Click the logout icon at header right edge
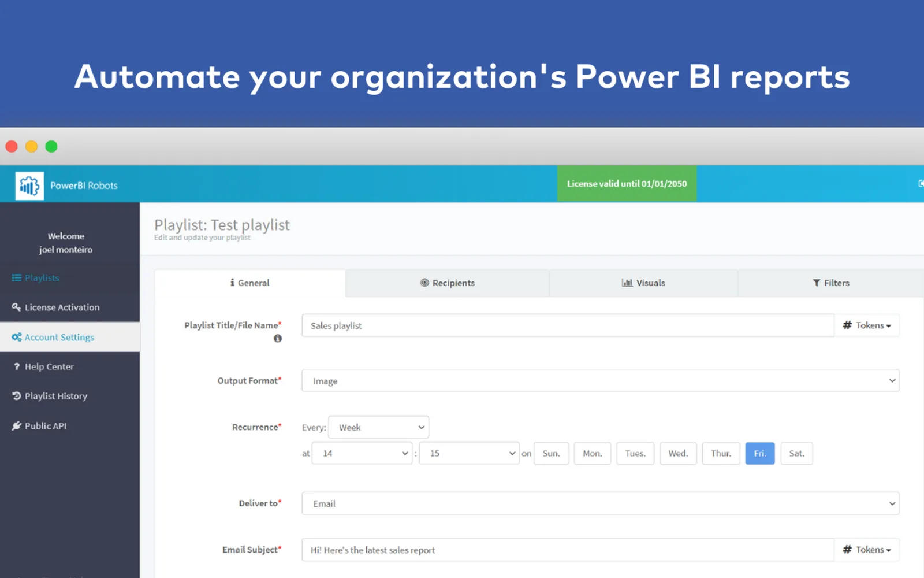924x578 pixels. pos(921,183)
